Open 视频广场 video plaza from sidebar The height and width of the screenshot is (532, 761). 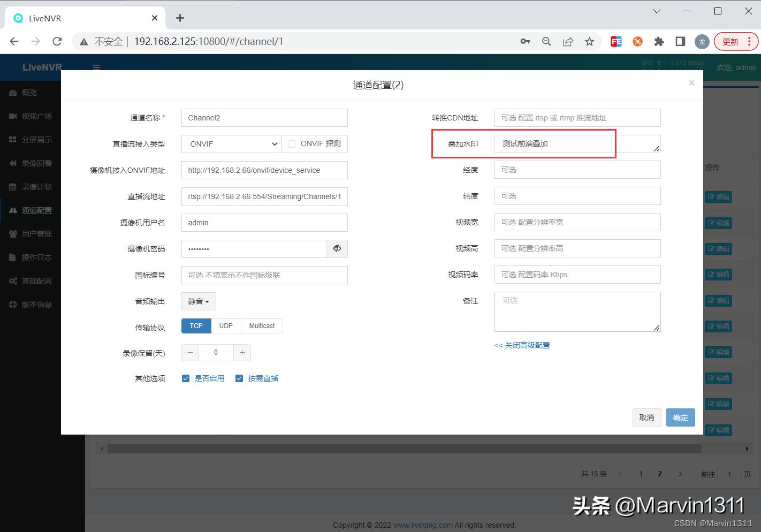13,116
